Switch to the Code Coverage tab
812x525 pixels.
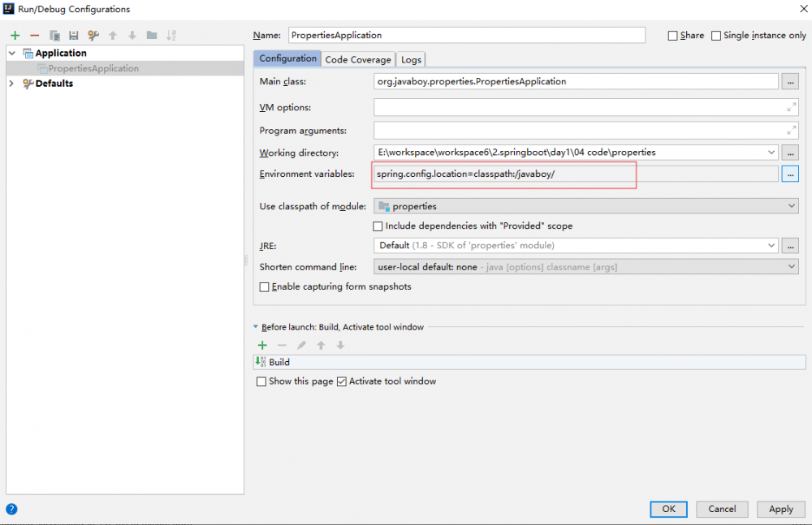pyautogui.click(x=357, y=58)
